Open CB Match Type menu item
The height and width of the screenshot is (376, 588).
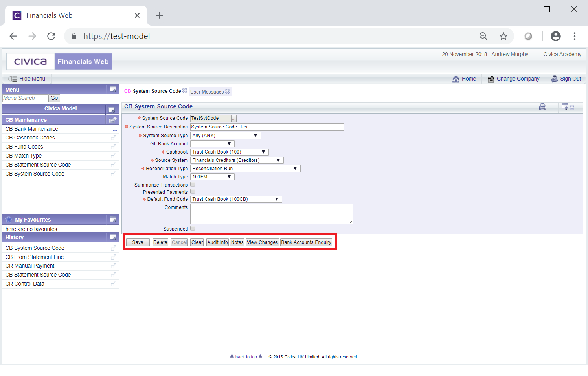point(24,156)
